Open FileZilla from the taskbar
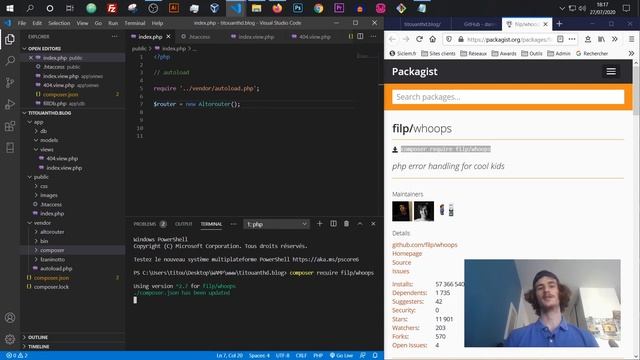Viewport: 640px width, 360px height. pyautogui.click(x=111, y=8)
